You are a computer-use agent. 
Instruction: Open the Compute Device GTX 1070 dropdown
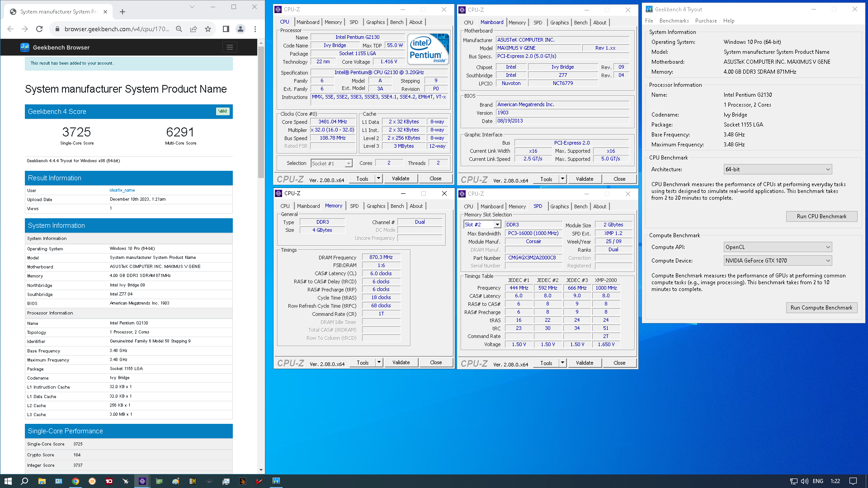[x=778, y=261]
